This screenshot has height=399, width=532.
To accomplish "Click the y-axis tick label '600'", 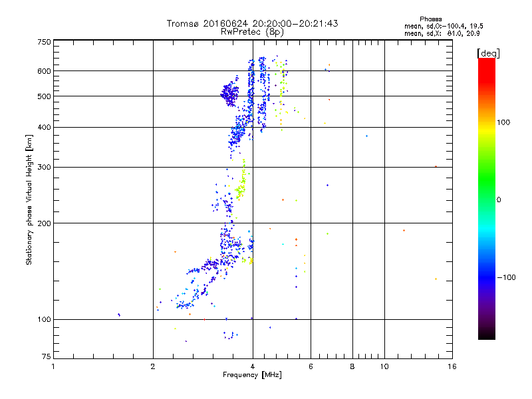I will [x=44, y=71].
